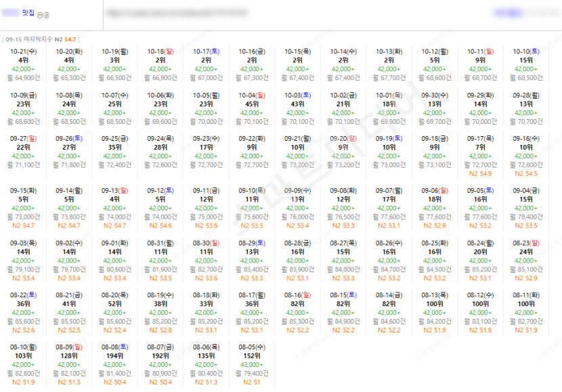Image resolution: width=562 pixels, height=392 pixels.
Task: Click the monthly count 월 70,700건
Action: coord(526,122)
